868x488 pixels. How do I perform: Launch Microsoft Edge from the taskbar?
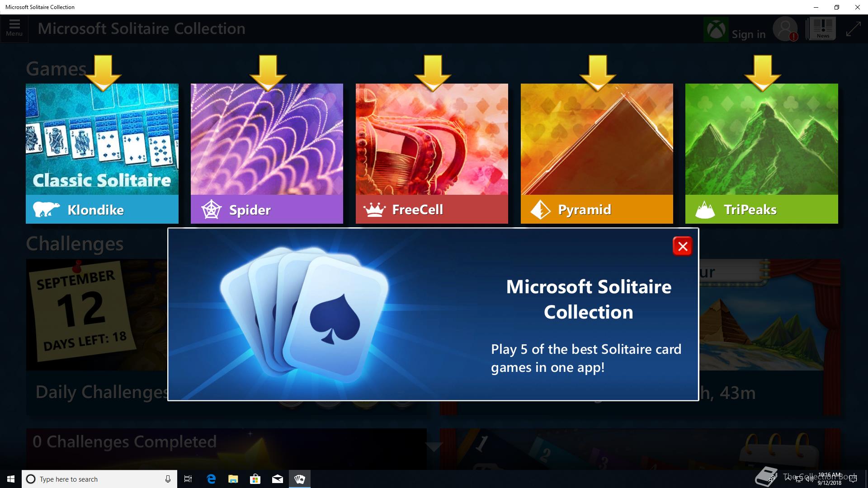tap(211, 479)
